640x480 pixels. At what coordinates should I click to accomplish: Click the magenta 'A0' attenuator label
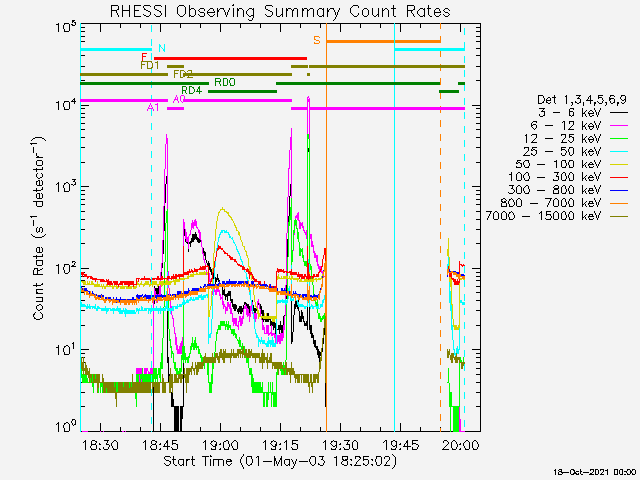click(x=179, y=99)
